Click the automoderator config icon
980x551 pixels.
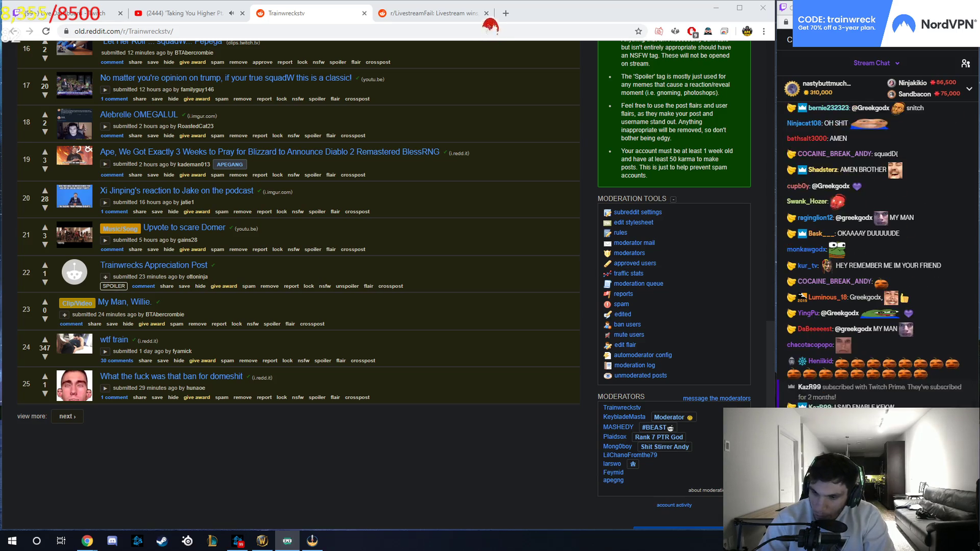pos(607,355)
